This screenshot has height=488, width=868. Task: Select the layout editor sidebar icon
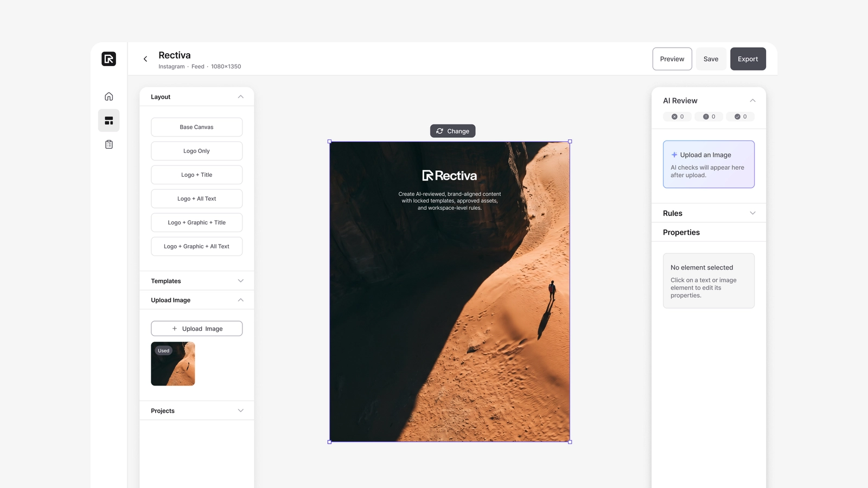[x=108, y=120]
